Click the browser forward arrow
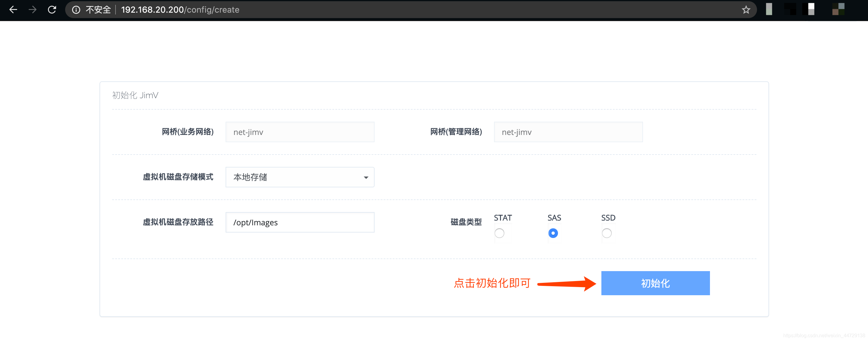 click(32, 10)
